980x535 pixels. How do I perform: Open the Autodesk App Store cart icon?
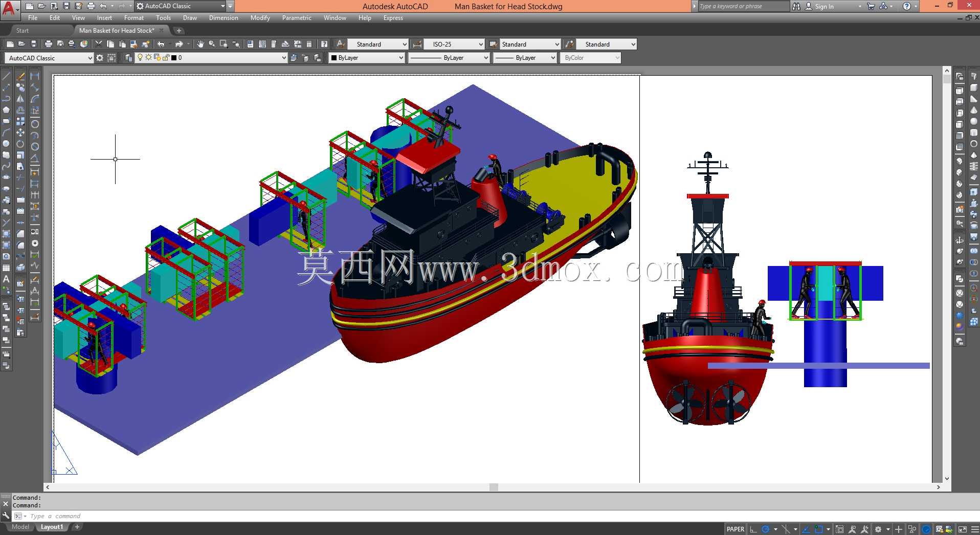[x=871, y=6]
